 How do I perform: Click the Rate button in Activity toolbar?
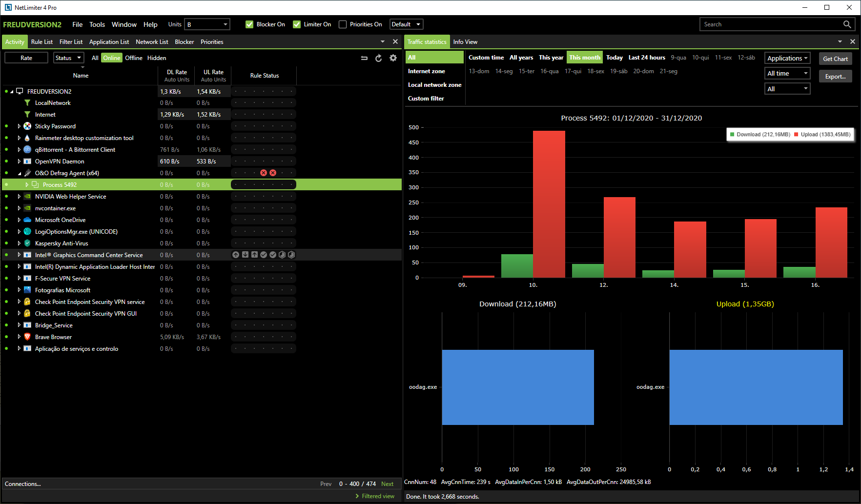click(26, 58)
